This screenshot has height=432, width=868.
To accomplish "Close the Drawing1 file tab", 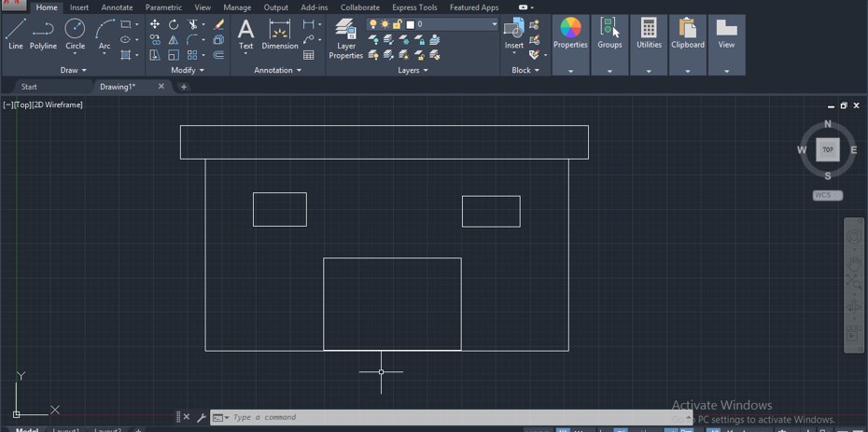I will [x=161, y=86].
